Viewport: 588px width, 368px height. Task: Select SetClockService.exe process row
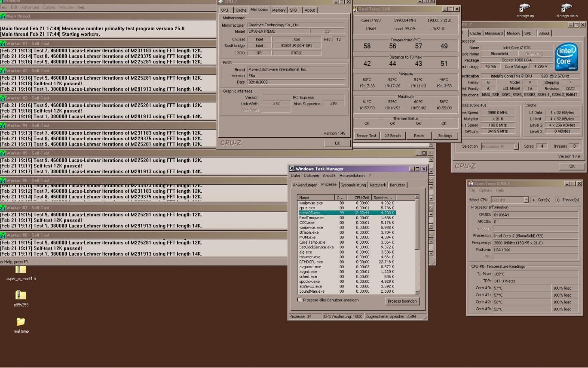346,247
